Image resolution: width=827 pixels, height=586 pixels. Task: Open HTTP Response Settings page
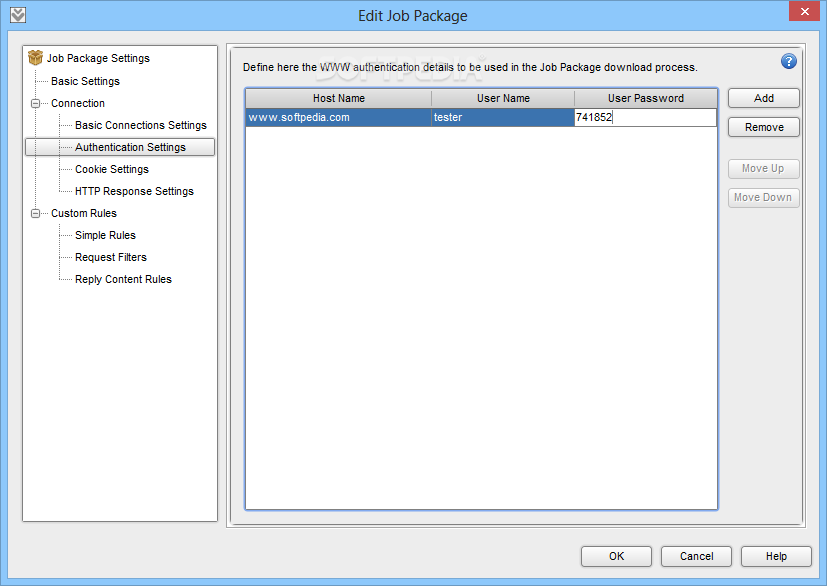(x=134, y=191)
